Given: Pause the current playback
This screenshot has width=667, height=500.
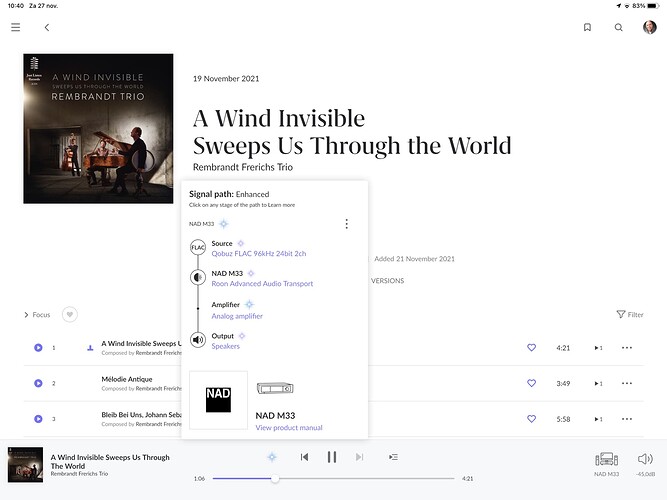Looking at the screenshot, I should point(332,457).
